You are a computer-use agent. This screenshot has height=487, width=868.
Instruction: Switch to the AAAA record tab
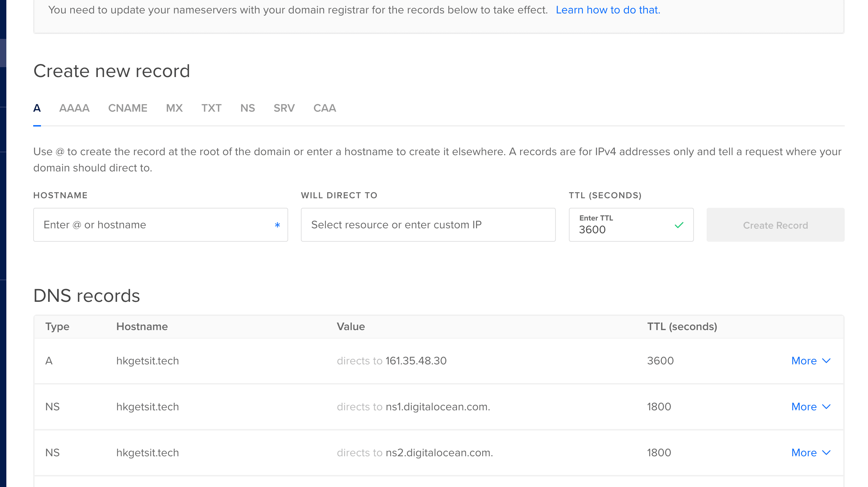click(x=74, y=108)
